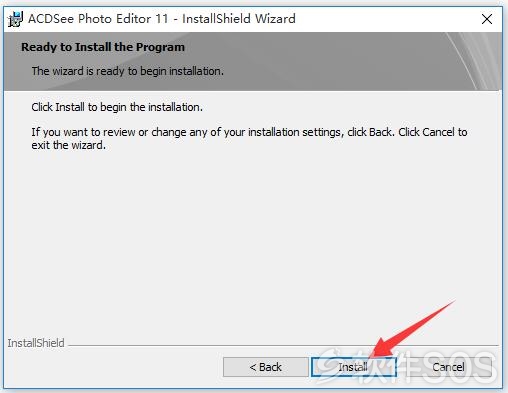The width and height of the screenshot is (508, 393).
Task: Click the exit the wizard text line
Action: pos(68,145)
